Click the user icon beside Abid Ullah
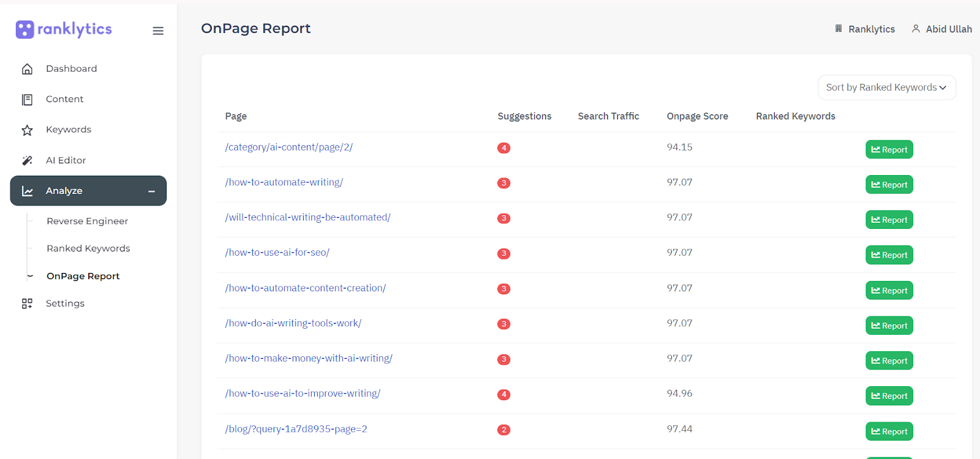 [916, 29]
